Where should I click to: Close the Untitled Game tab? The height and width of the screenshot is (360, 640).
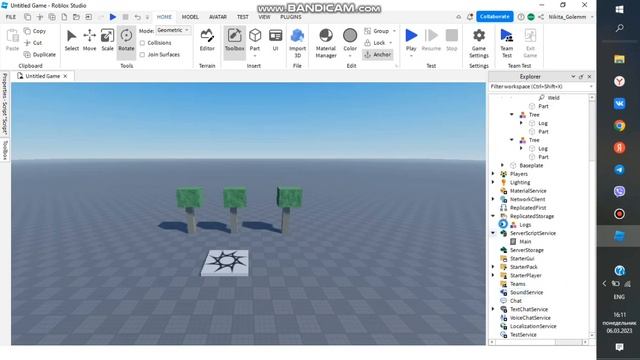pyautogui.click(x=65, y=76)
